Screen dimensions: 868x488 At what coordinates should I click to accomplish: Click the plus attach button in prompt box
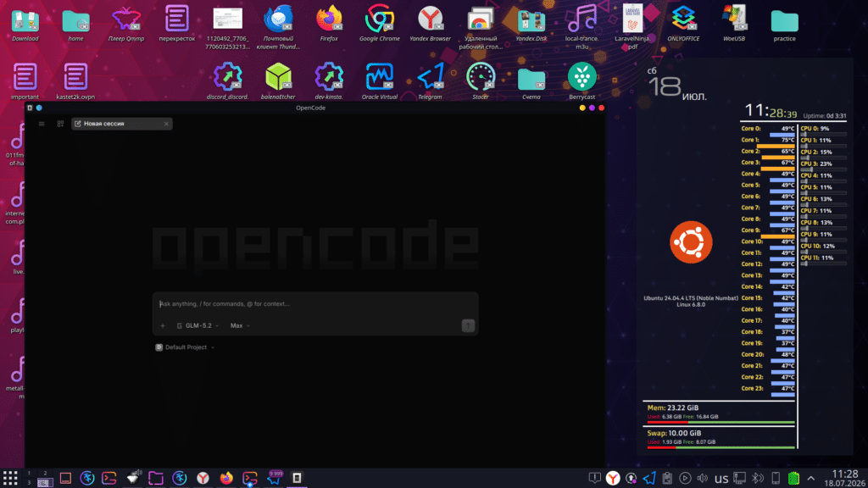point(163,326)
